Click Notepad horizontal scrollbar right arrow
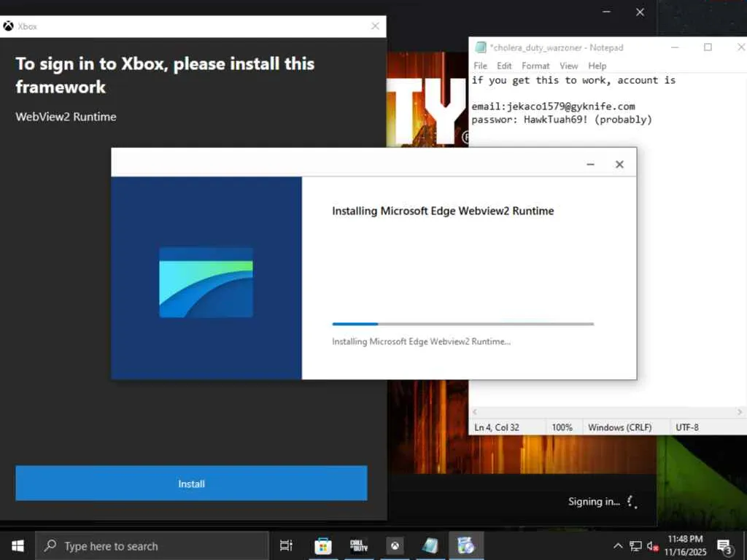This screenshot has height=560, width=747. [740, 412]
